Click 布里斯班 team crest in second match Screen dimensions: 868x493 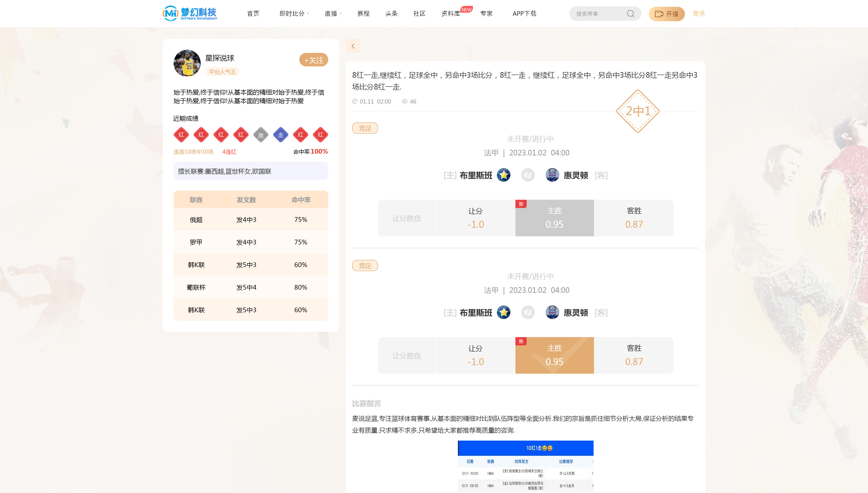pyautogui.click(x=504, y=312)
